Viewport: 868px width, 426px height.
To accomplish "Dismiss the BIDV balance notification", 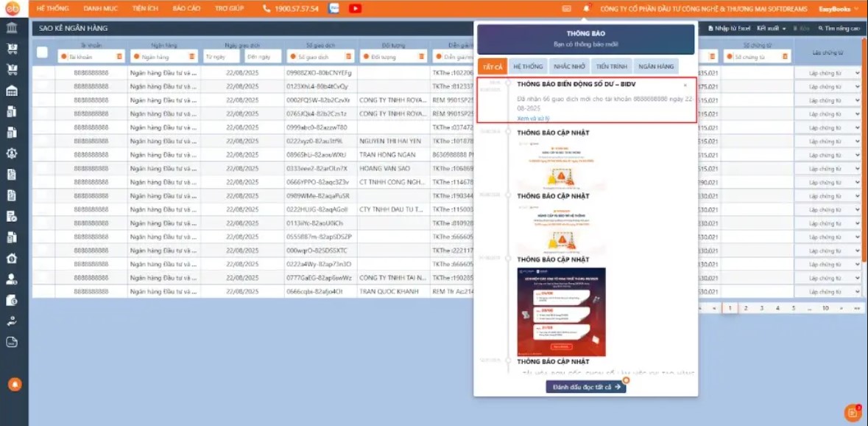I will tap(685, 85).
